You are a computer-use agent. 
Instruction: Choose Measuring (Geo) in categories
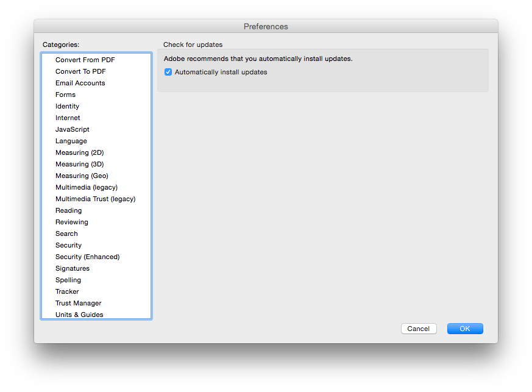click(82, 176)
